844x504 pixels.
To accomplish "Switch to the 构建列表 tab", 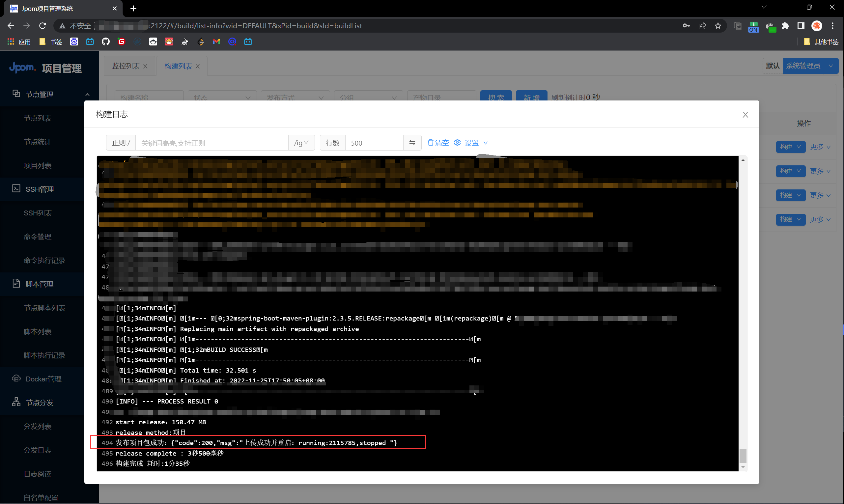I will click(178, 66).
